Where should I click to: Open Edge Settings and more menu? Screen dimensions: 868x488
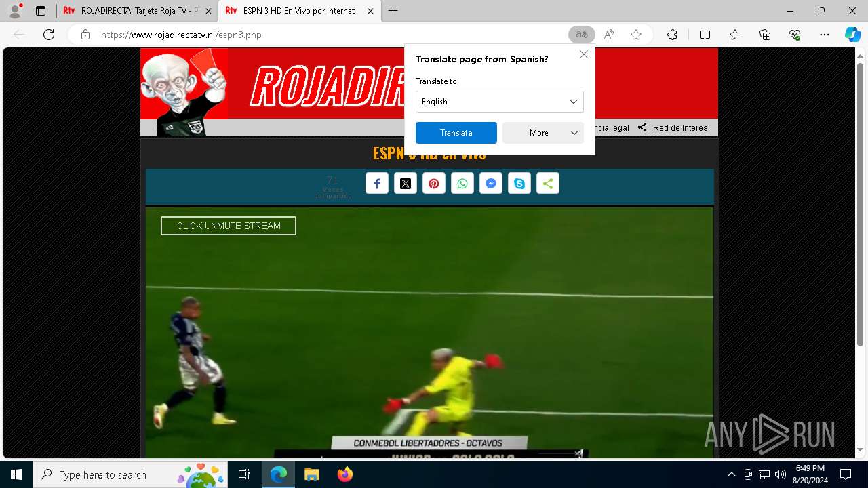click(825, 35)
